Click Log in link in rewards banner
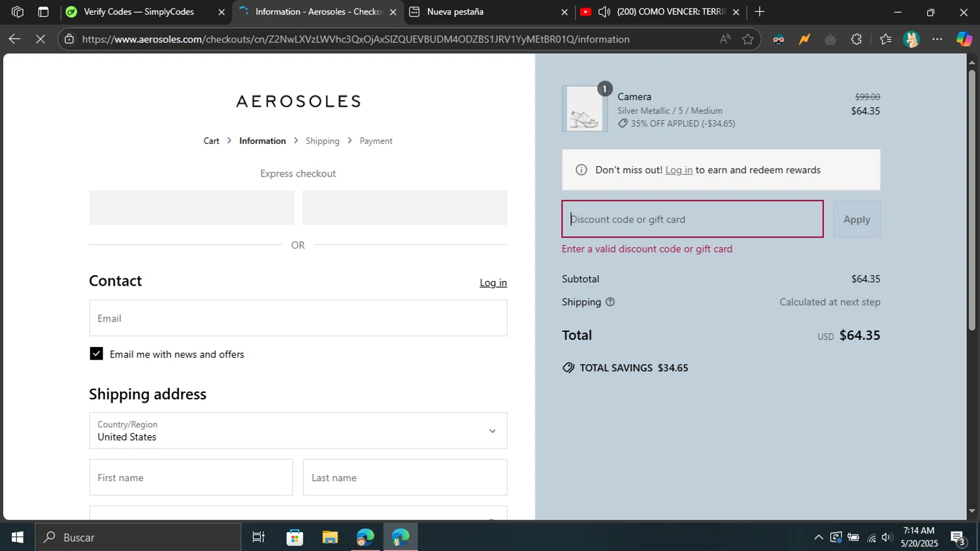This screenshot has height=551, width=980. click(x=679, y=170)
